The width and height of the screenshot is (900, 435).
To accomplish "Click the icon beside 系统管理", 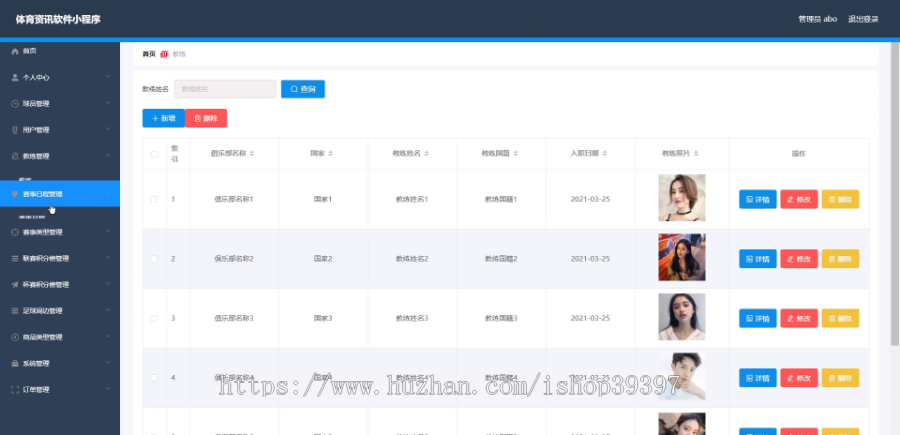I will [15, 364].
